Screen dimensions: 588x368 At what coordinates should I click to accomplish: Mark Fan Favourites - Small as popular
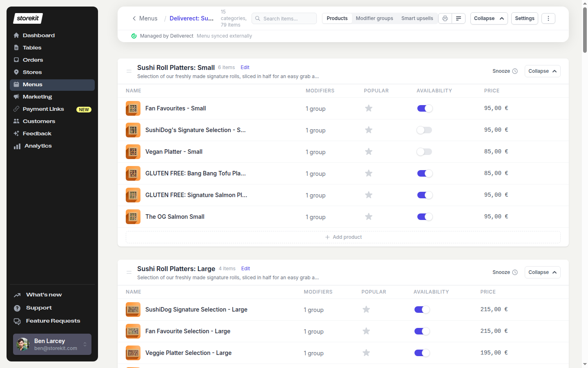coord(369,108)
